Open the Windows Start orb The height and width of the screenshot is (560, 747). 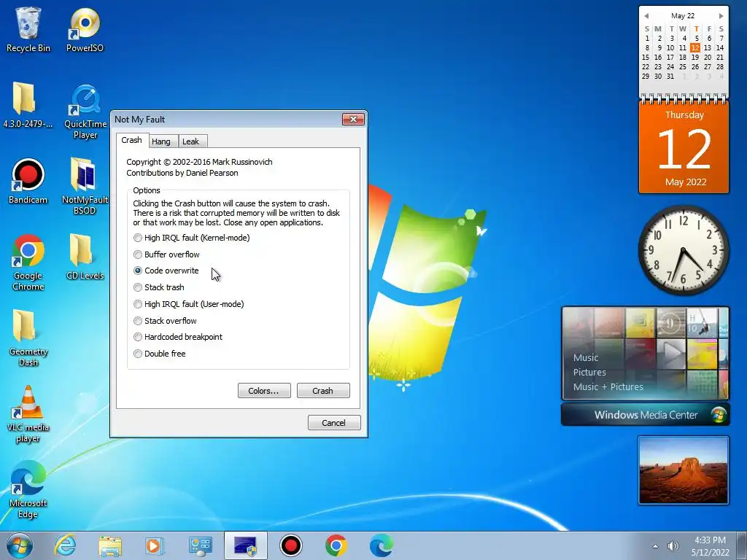pyautogui.click(x=20, y=545)
